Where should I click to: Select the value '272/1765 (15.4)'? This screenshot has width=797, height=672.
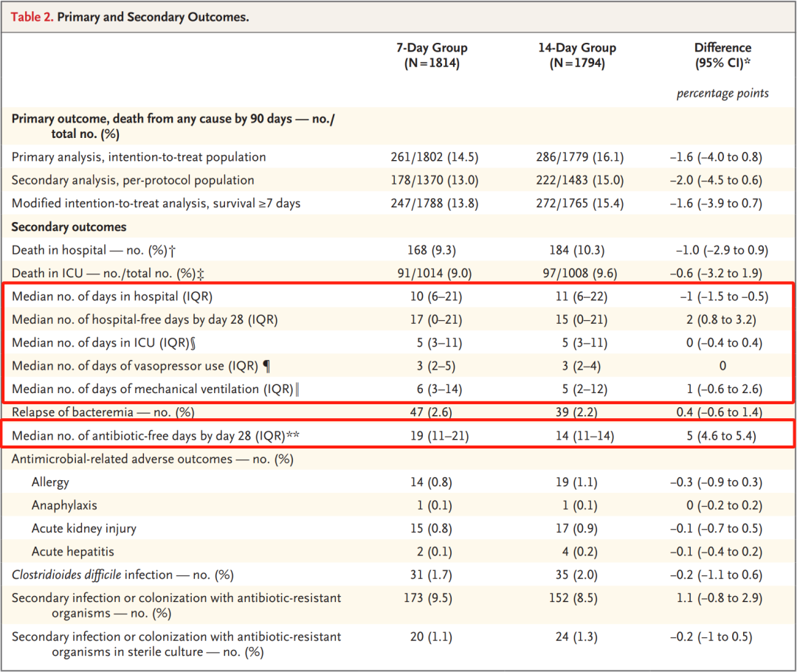(579, 203)
